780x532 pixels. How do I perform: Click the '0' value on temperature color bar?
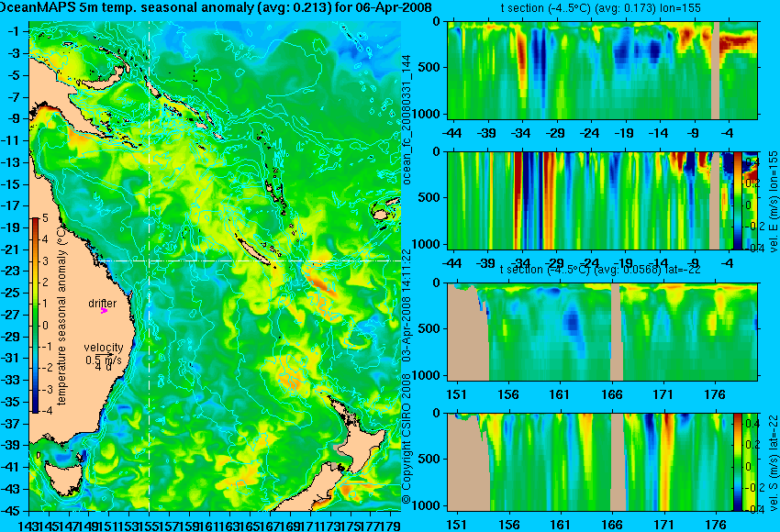click(45, 326)
